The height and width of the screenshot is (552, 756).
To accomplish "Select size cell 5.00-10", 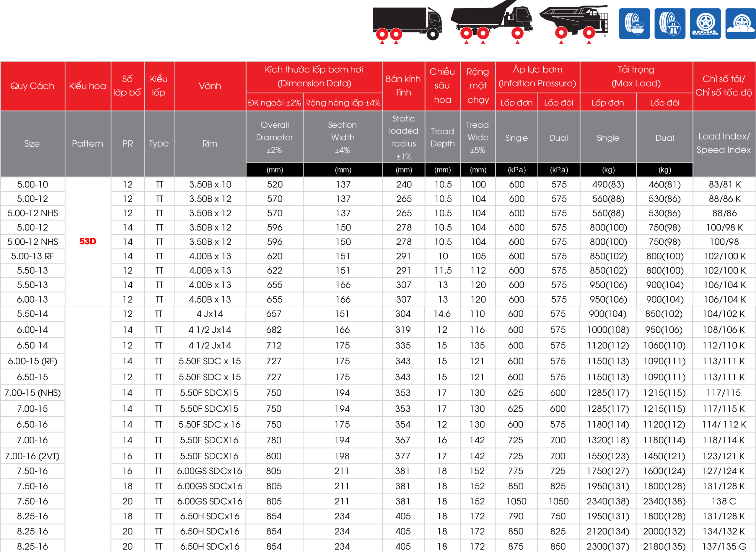I will pos(32,184).
